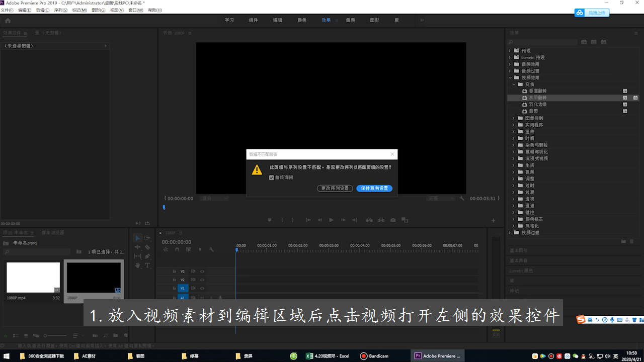Open the 文件(F) menu
The height and width of the screenshot is (362, 644).
point(7,10)
